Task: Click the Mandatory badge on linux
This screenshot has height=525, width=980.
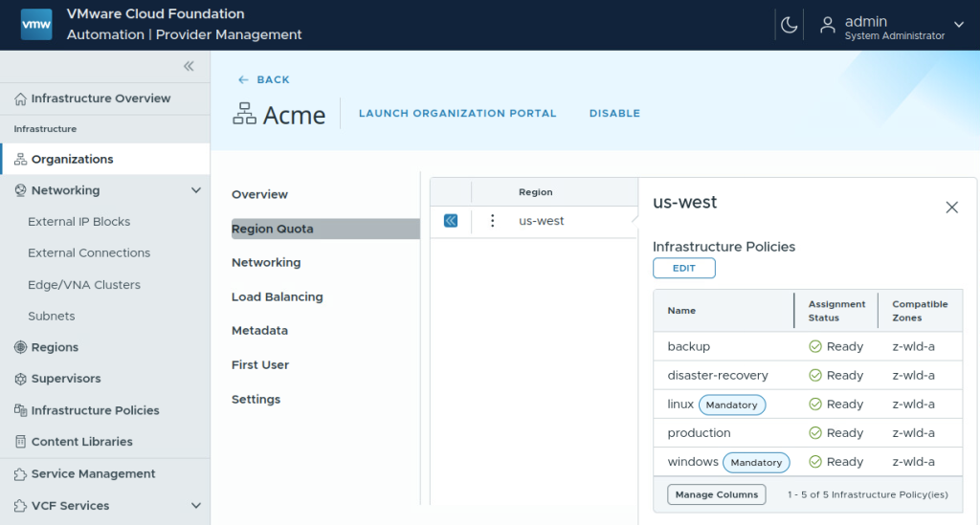Action: (732, 405)
